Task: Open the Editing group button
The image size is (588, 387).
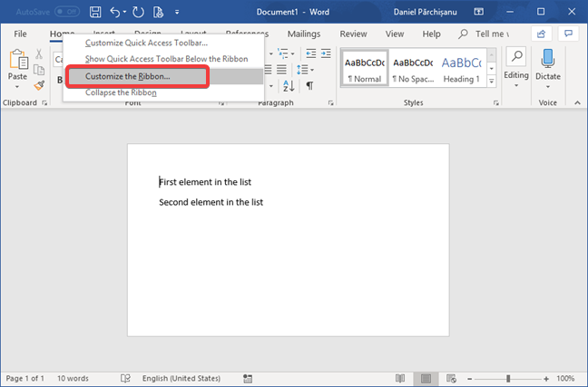Action: (x=516, y=68)
